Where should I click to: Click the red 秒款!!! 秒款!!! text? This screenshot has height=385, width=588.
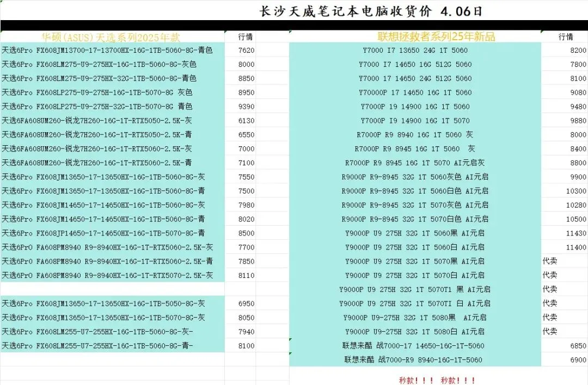(x=437, y=381)
